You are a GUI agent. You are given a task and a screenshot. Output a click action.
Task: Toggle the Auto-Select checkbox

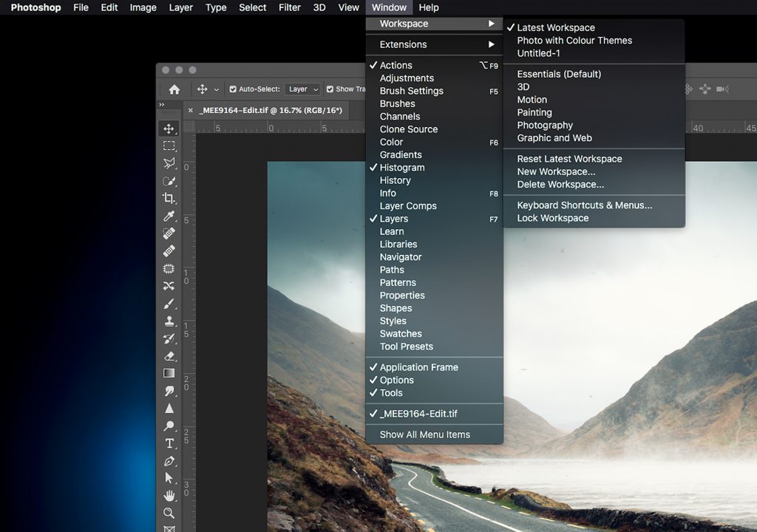pyautogui.click(x=233, y=89)
